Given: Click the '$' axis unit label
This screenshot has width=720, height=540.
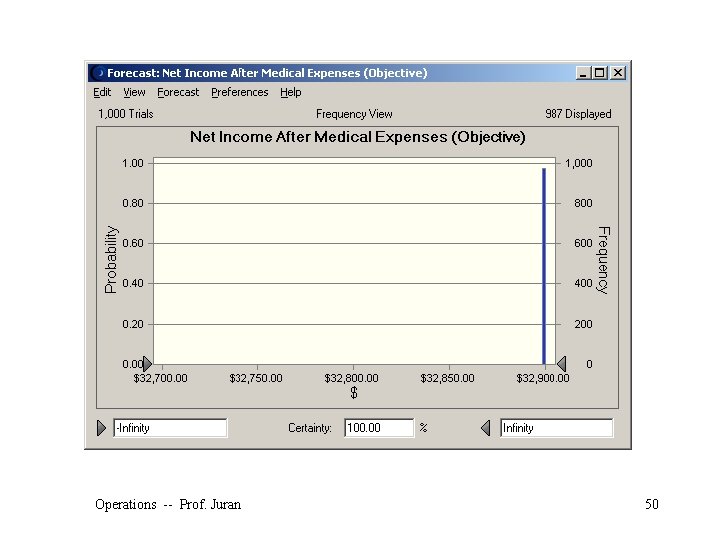Looking at the screenshot, I should point(354,393).
